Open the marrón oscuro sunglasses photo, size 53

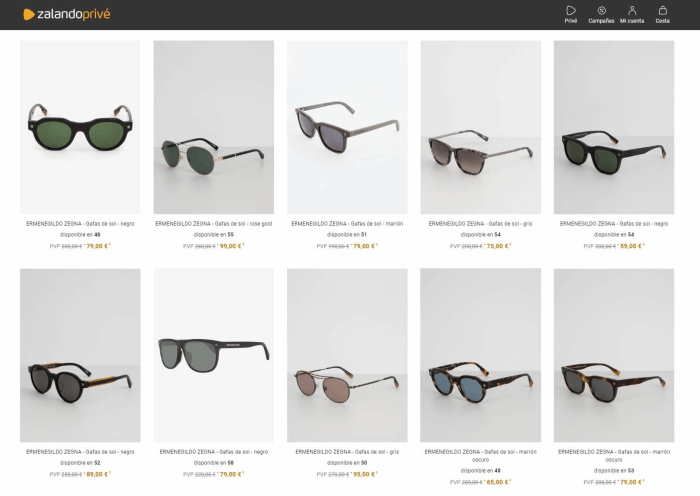(x=614, y=355)
